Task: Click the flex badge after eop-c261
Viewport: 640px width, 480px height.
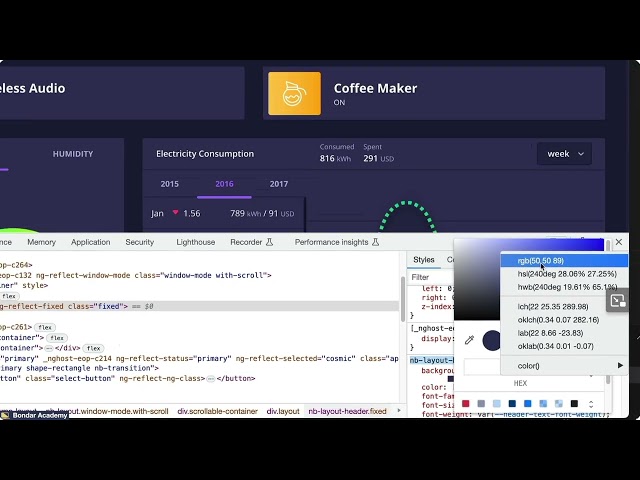Action: pos(45,327)
